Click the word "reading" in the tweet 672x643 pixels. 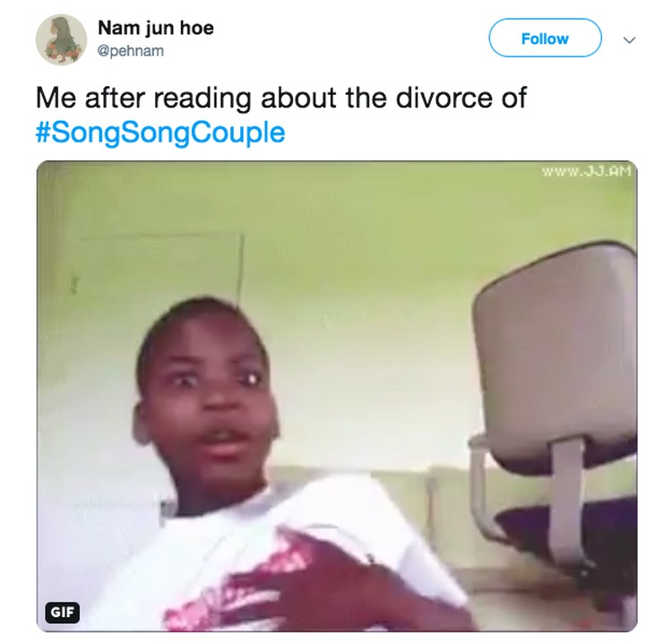(x=202, y=99)
